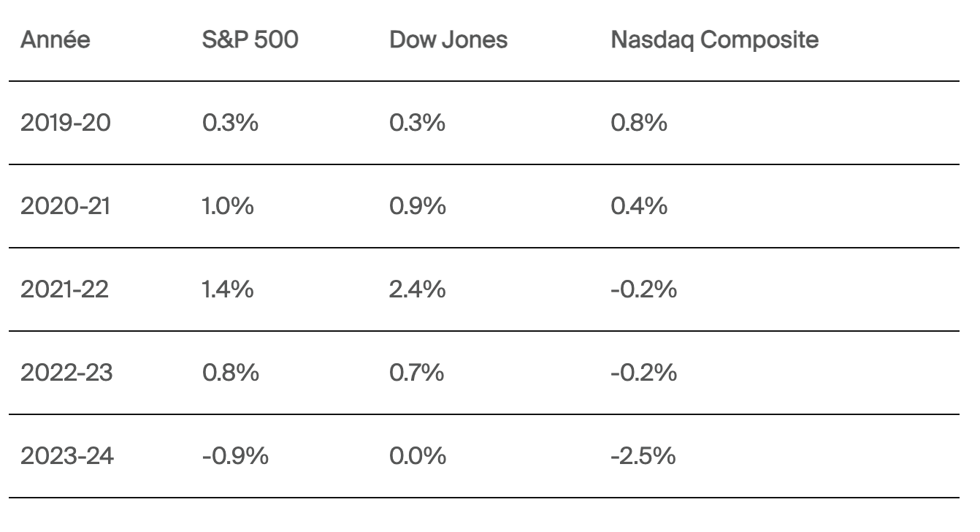
Task: Select the 2020-21 row label
Action: click(64, 207)
